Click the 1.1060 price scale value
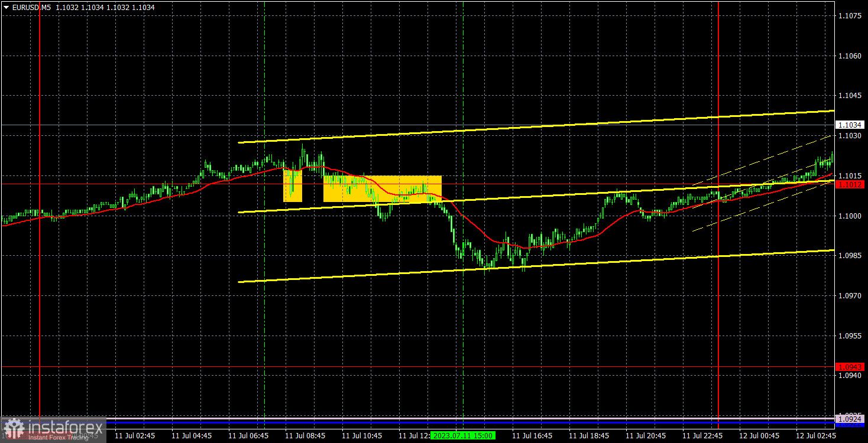The image size is (868, 443). pyautogui.click(x=850, y=56)
